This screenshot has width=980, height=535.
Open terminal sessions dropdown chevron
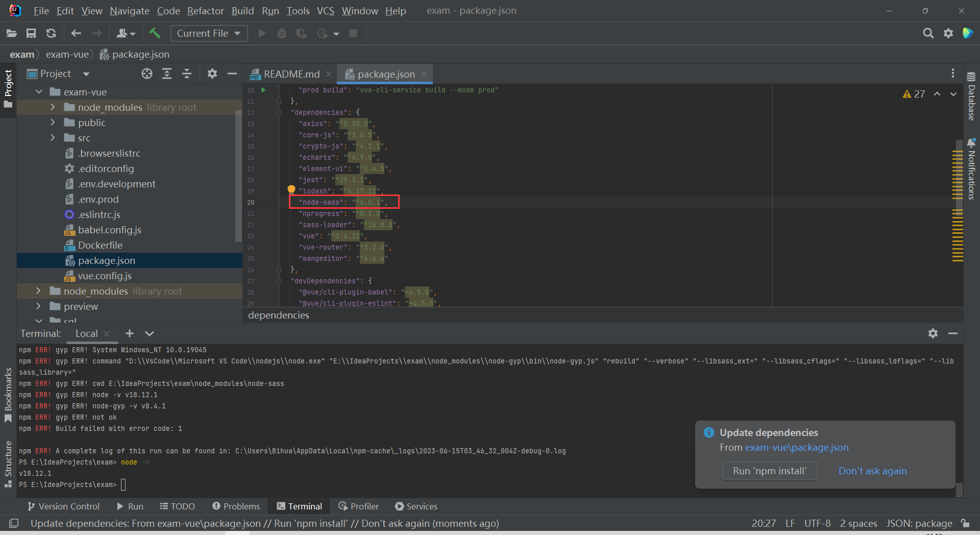tap(150, 333)
